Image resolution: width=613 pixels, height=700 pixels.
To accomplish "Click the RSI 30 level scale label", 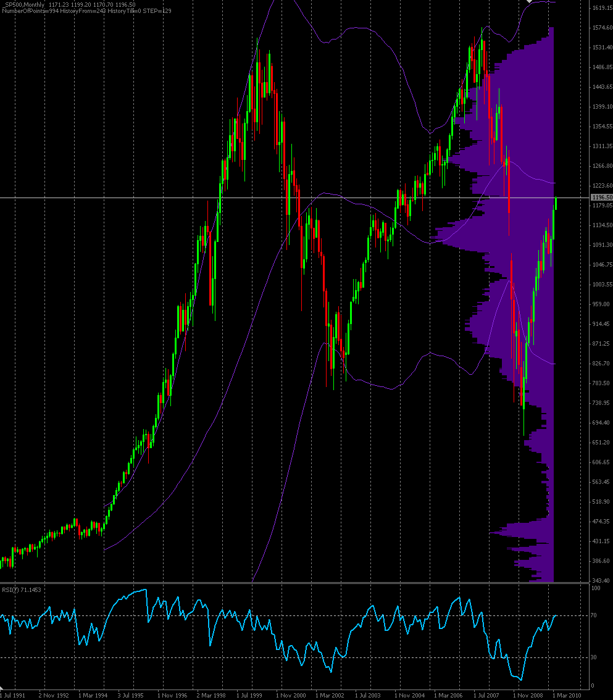I will [x=596, y=657].
